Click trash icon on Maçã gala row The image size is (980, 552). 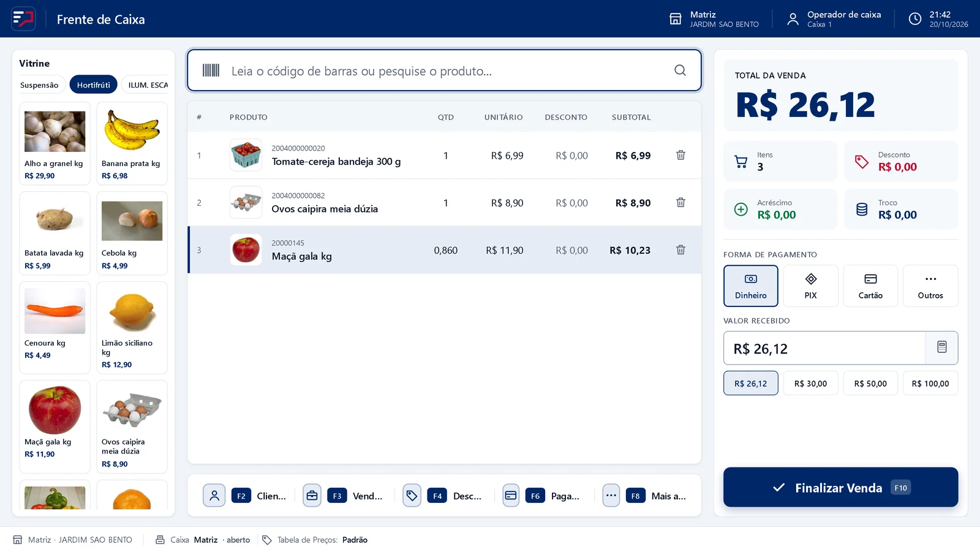point(680,250)
